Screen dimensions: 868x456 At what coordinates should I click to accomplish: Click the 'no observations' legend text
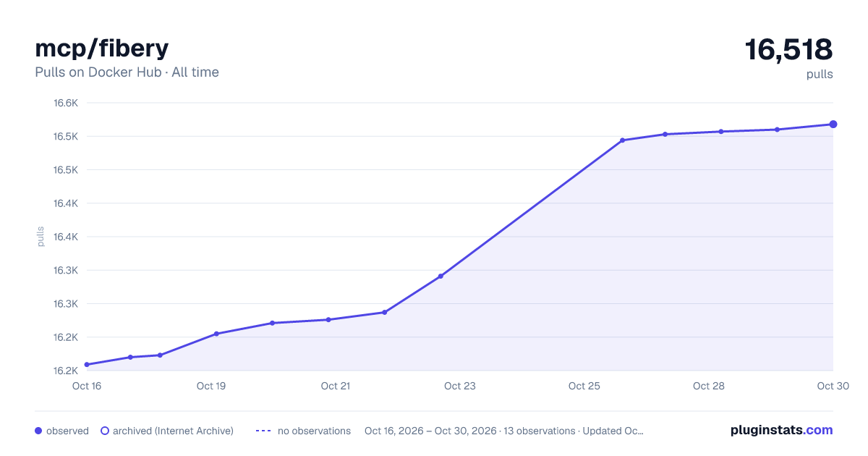[x=314, y=431]
